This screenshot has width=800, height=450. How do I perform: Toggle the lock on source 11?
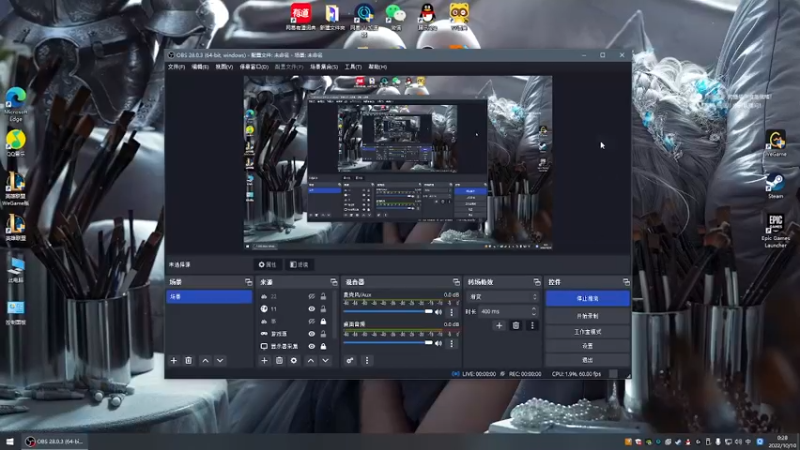pyautogui.click(x=323, y=309)
